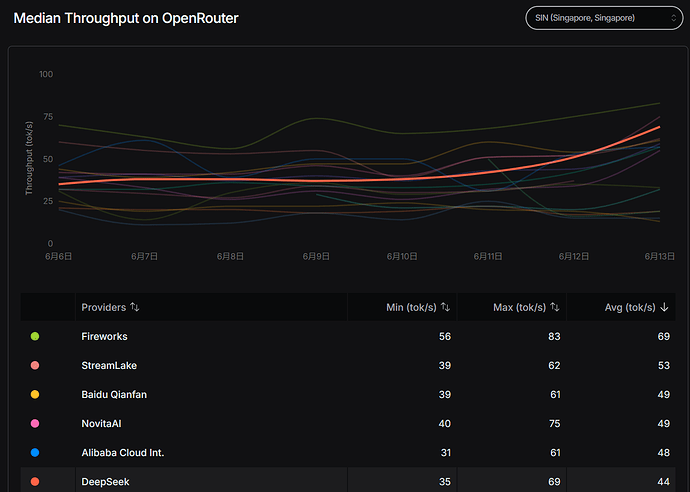The height and width of the screenshot is (492, 690).
Task: Click the Throughput (tok/s) axis title
Action: [29, 158]
